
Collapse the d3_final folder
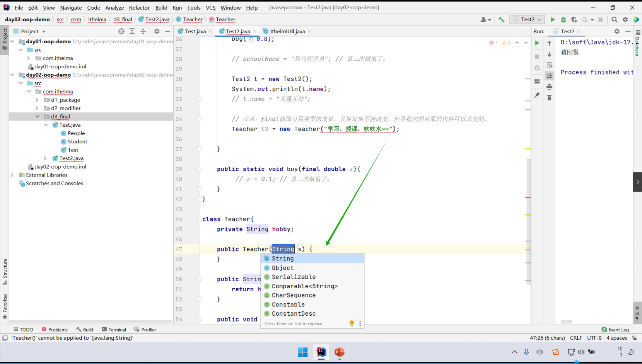[37, 117]
